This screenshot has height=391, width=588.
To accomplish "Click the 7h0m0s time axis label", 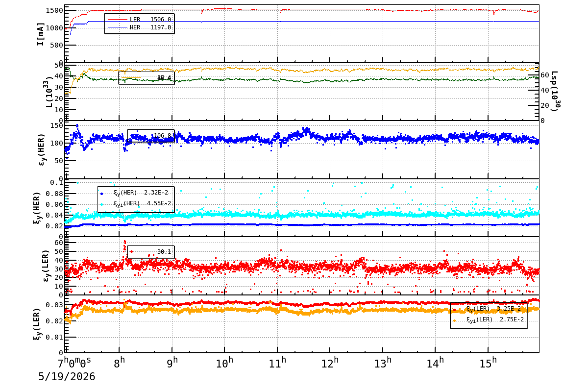I will 74,363.
